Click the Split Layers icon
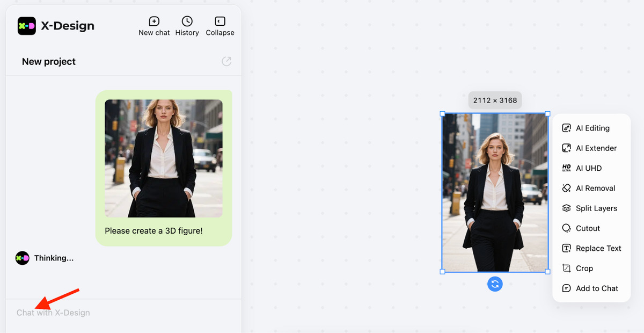Viewport: 644px width, 333px height. (x=566, y=208)
